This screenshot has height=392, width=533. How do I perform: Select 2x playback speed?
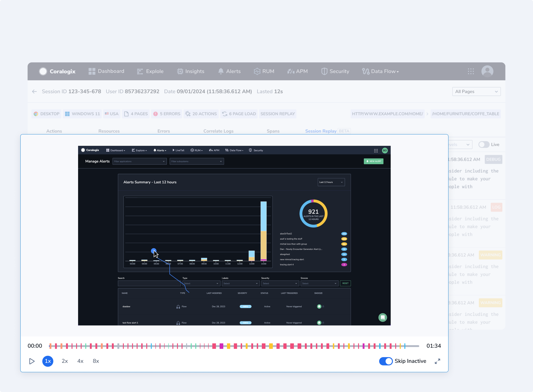pos(65,361)
